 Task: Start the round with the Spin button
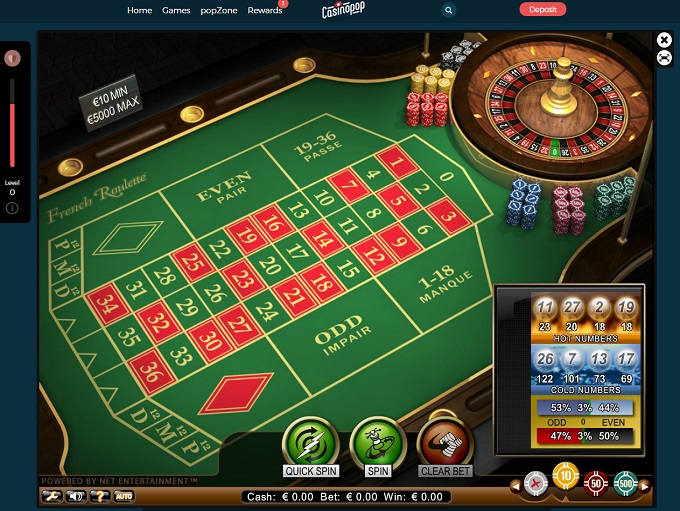coord(378,444)
